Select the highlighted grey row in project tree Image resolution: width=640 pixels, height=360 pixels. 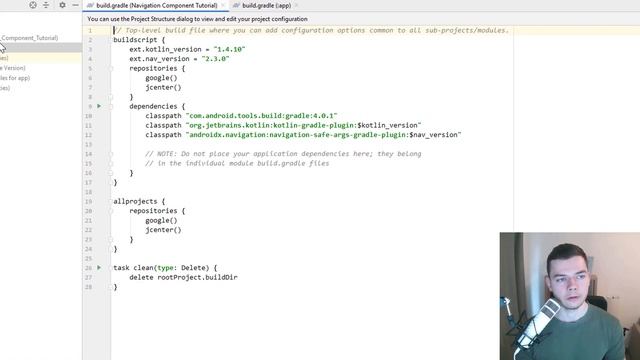coord(41,48)
